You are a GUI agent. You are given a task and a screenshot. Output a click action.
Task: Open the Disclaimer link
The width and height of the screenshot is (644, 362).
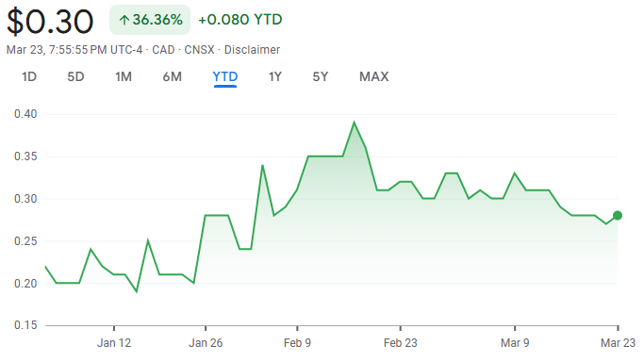252,50
